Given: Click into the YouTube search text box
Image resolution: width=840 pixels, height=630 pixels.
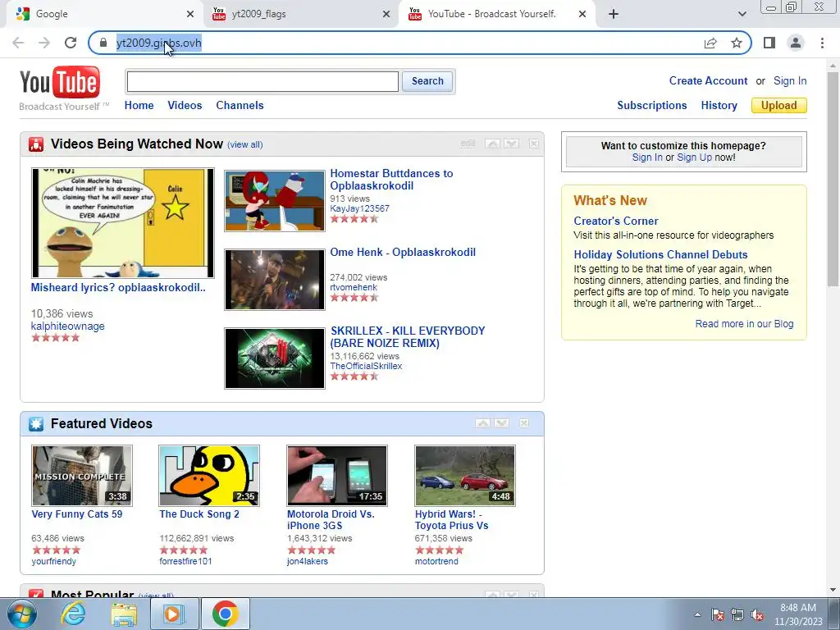Looking at the screenshot, I should tap(262, 81).
